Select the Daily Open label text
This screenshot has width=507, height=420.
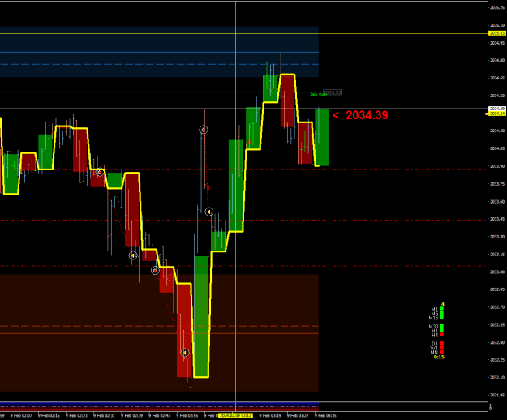point(317,94)
